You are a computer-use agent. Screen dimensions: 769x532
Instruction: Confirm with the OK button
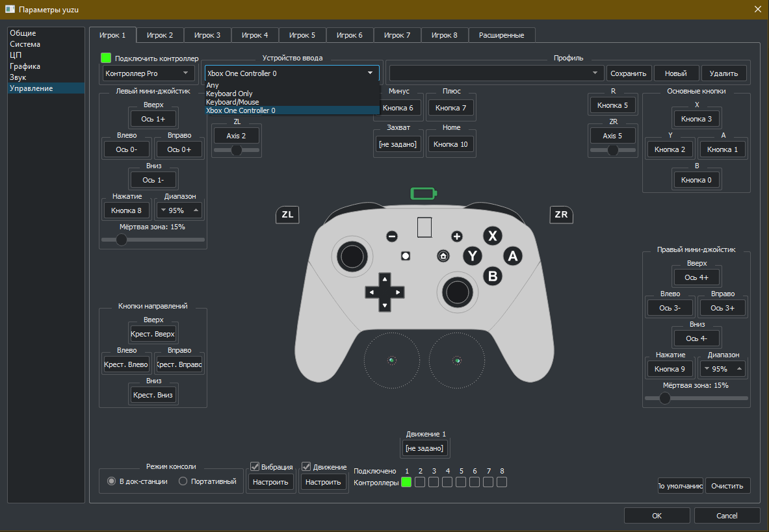657,515
